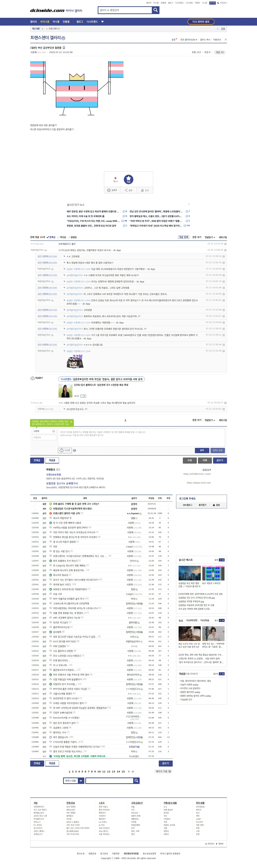257x868 pixels.
Task: Open the post 트랜스젠더 갤러리 이용 규칙
Action: click(x=66, y=513)
